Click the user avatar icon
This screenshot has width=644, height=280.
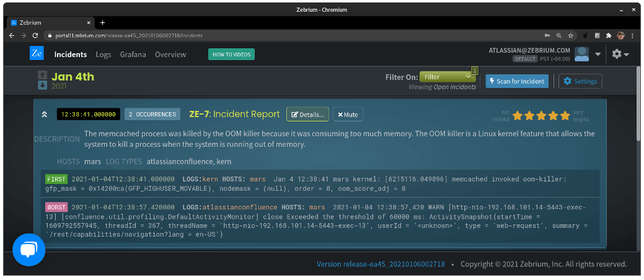tap(582, 54)
